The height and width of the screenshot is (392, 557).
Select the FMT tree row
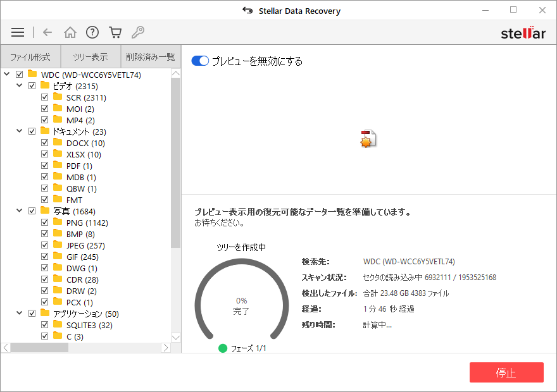[74, 200]
